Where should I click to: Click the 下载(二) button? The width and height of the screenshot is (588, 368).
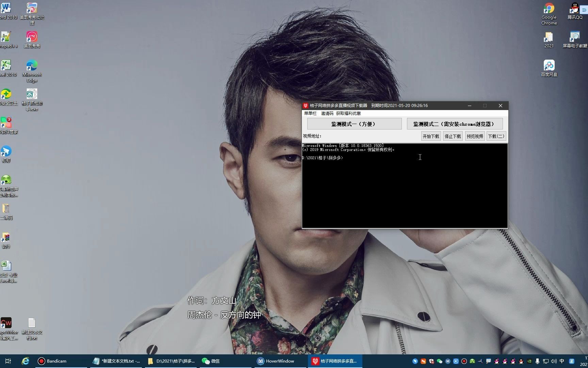[496, 136]
